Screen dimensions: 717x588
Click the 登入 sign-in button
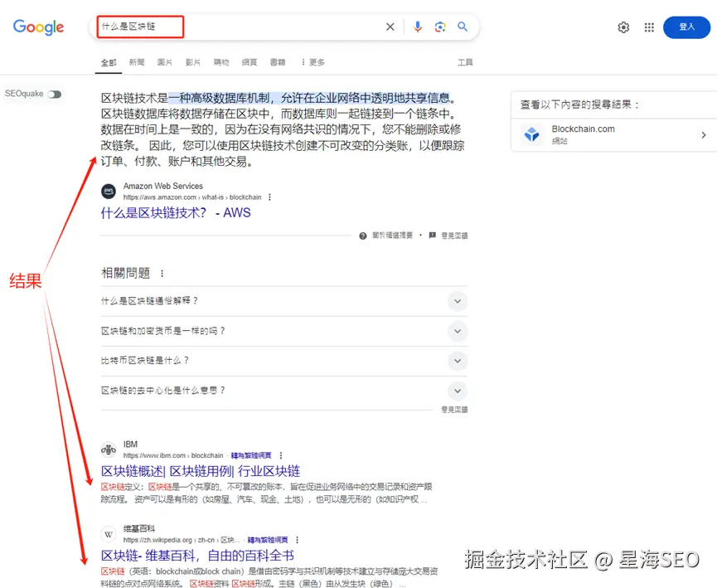(686, 27)
